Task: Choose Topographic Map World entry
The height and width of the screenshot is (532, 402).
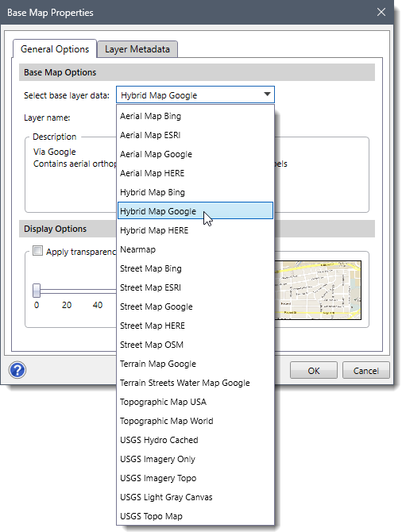Action: coord(195,421)
